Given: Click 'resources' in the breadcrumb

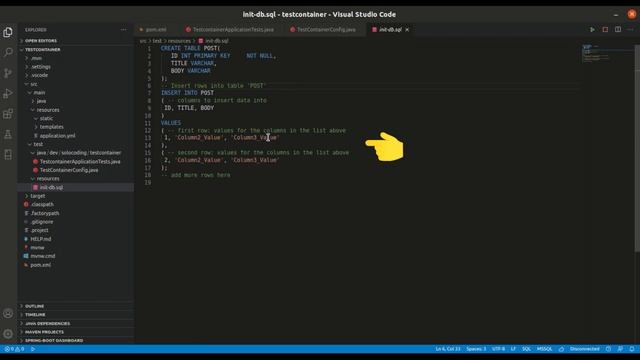Looking at the screenshot, I should coord(179,41).
